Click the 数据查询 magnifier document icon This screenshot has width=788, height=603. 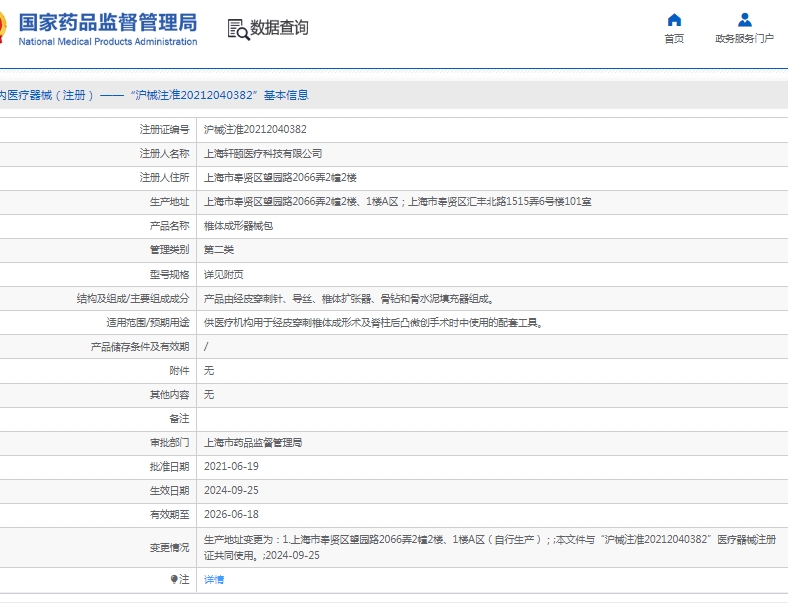pos(238,29)
